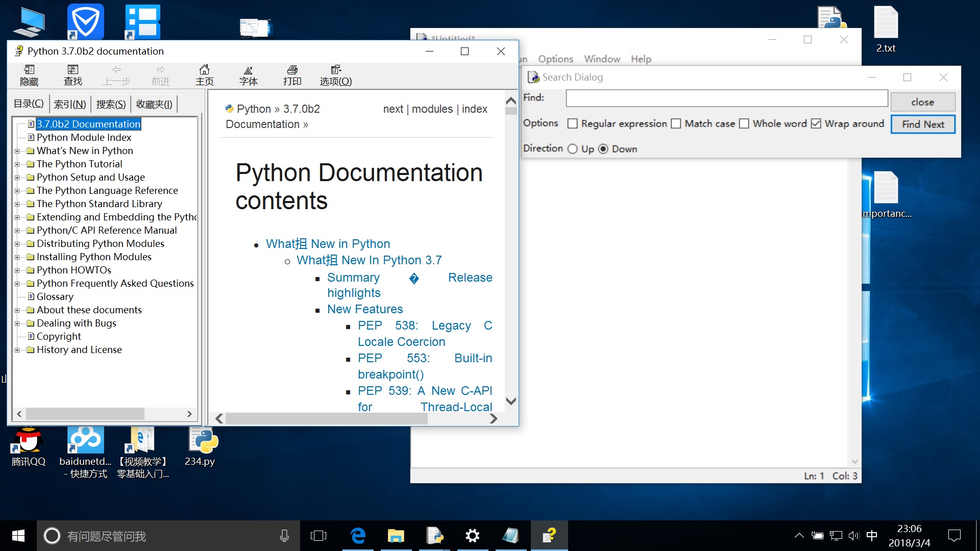Open Settings gear in the taskbar
The height and width of the screenshot is (551, 980).
coord(472,536)
